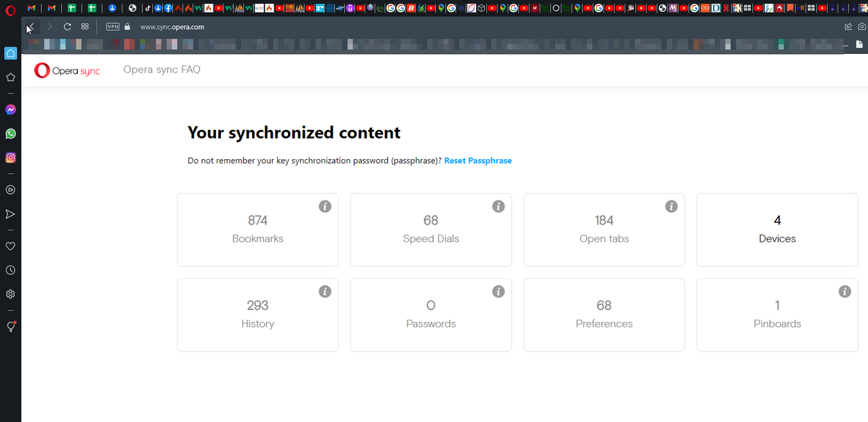This screenshot has width=868, height=422.
Task: Click the padlock site info icon
Action: pyautogui.click(x=128, y=27)
